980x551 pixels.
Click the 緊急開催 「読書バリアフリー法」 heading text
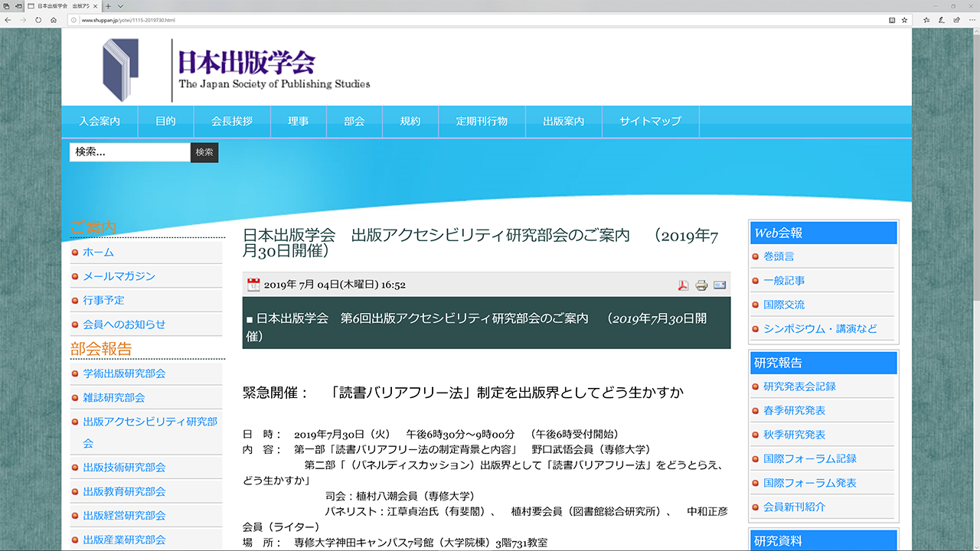463,393
